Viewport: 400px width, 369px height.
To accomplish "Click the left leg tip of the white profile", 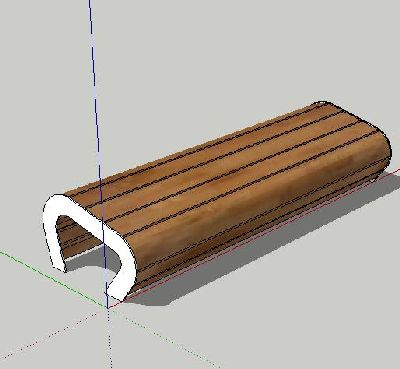I will (59, 266).
